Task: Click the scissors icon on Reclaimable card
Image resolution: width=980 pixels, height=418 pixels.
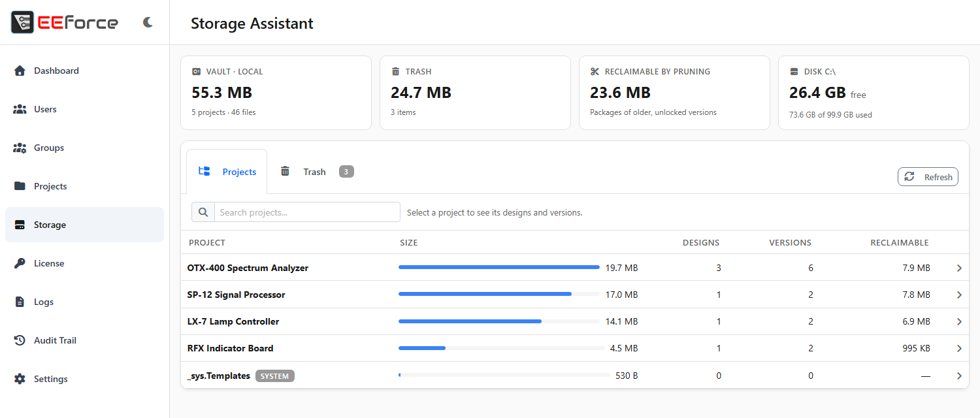Action: pos(595,71)
